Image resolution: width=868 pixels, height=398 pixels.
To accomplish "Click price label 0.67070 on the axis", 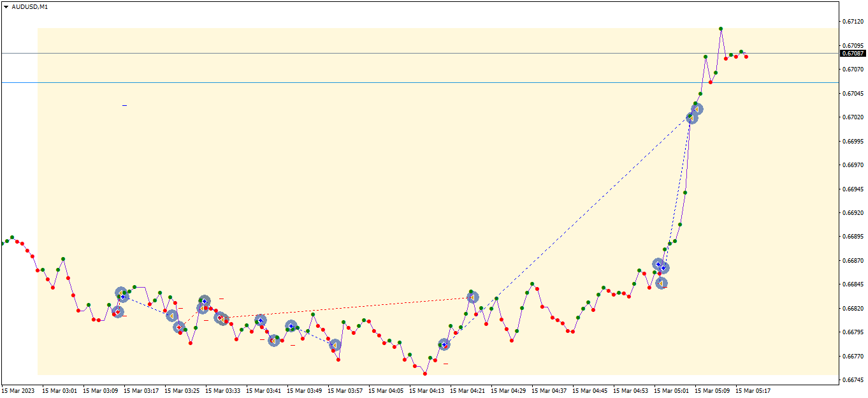I will tap(853, 70).
